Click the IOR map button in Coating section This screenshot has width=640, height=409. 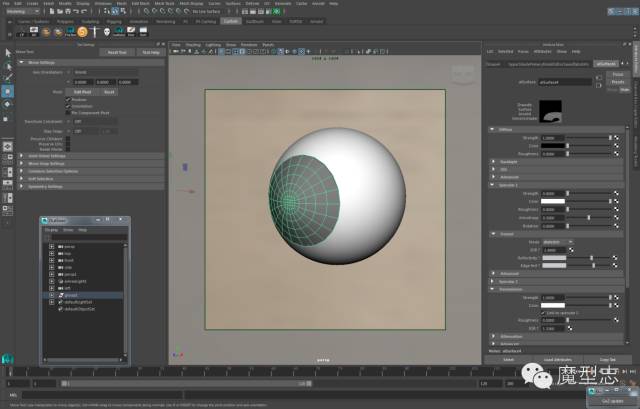[571, 250]
